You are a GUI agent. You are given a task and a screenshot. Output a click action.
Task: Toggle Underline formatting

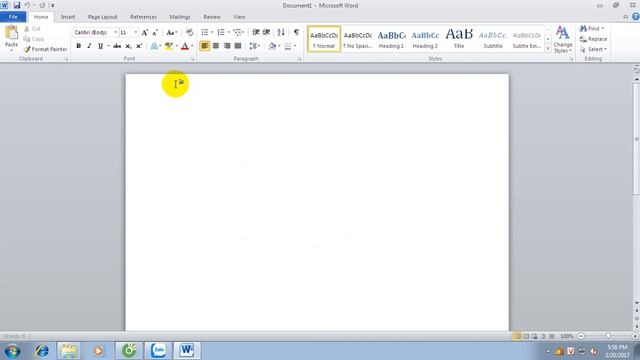coord(100,46)
